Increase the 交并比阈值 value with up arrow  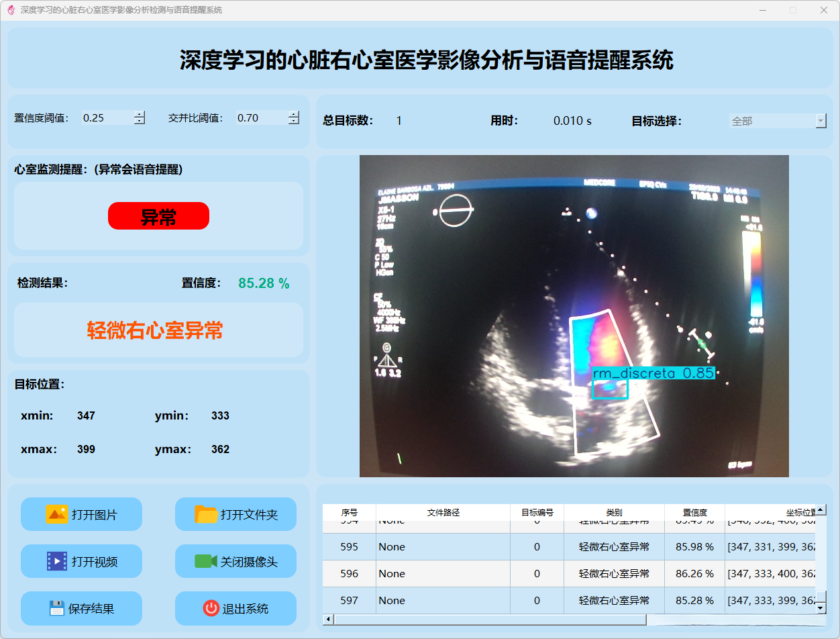[x=294, y=114]
